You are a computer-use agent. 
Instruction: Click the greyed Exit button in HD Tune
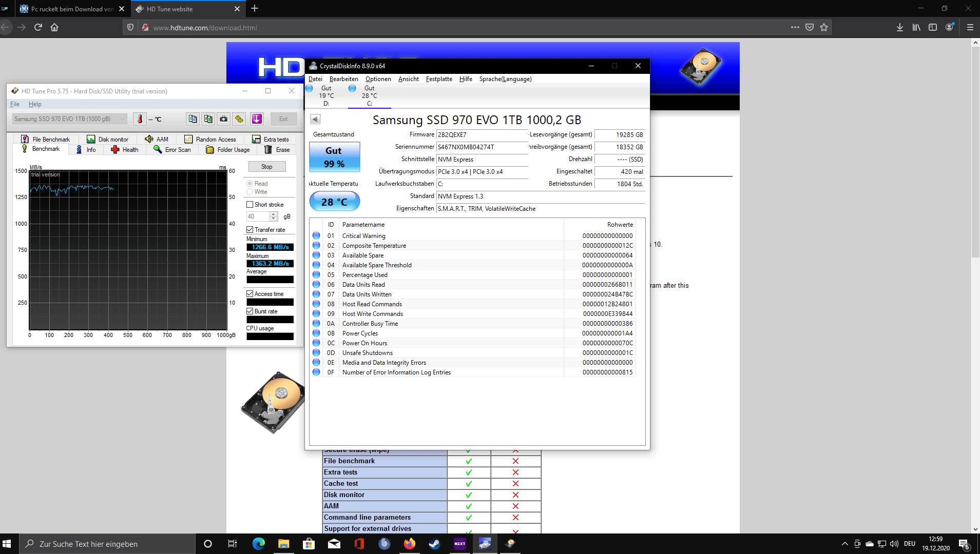283,119
